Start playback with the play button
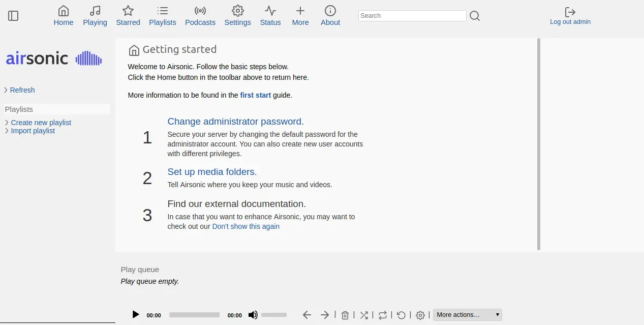 click(x=136, y=315)
